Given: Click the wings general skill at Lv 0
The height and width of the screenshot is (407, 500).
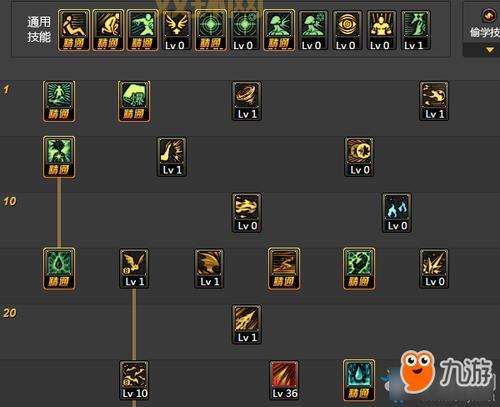Looking at the screenshot, I should [x=176, y=30].
